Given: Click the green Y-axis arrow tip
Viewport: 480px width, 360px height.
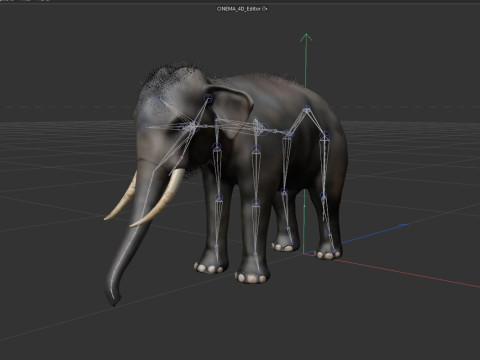Looking at the screenshot, I should pos(306,38).
